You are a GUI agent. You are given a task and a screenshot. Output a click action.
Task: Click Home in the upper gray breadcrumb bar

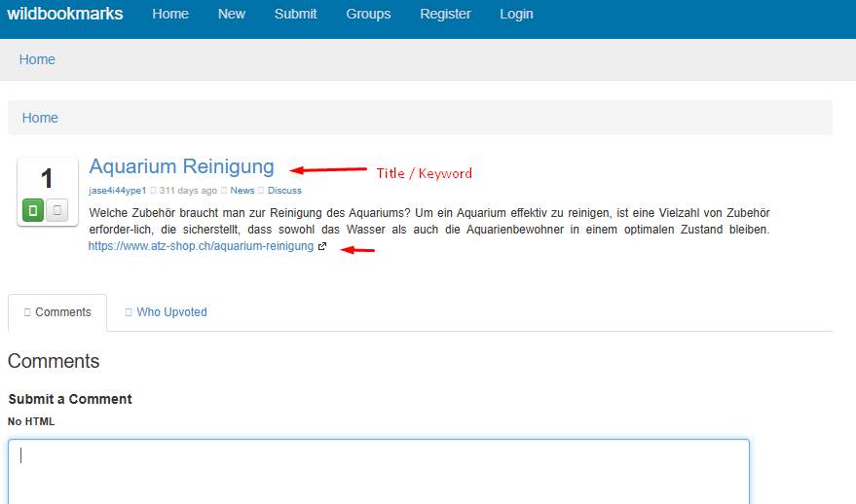pyautogui.click(x=37, y=59)
